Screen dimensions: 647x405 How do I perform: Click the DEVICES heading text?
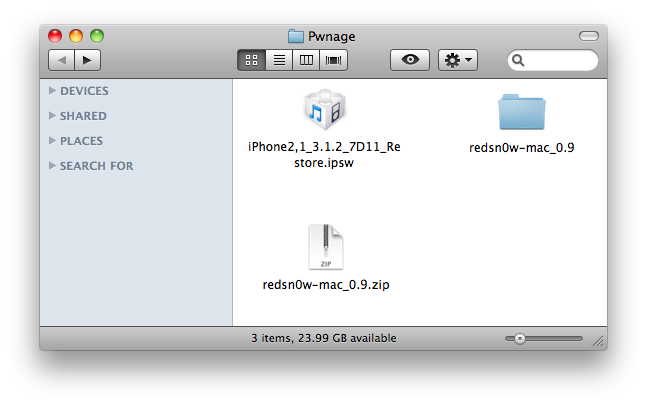84,91
